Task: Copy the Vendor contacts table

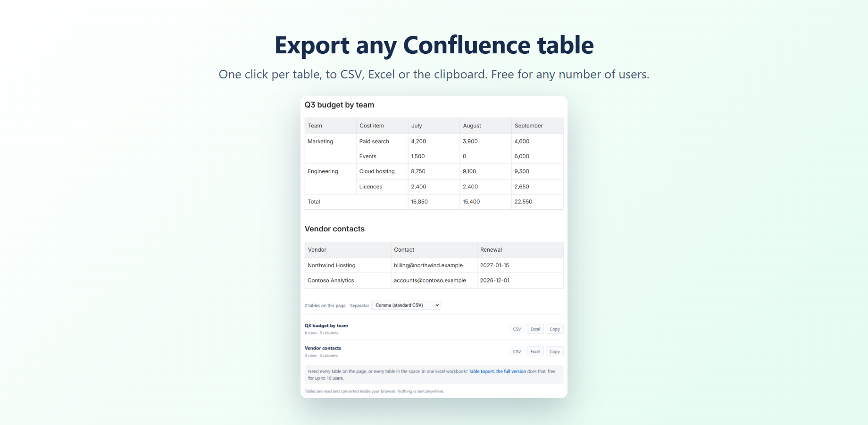Action: 555,352
